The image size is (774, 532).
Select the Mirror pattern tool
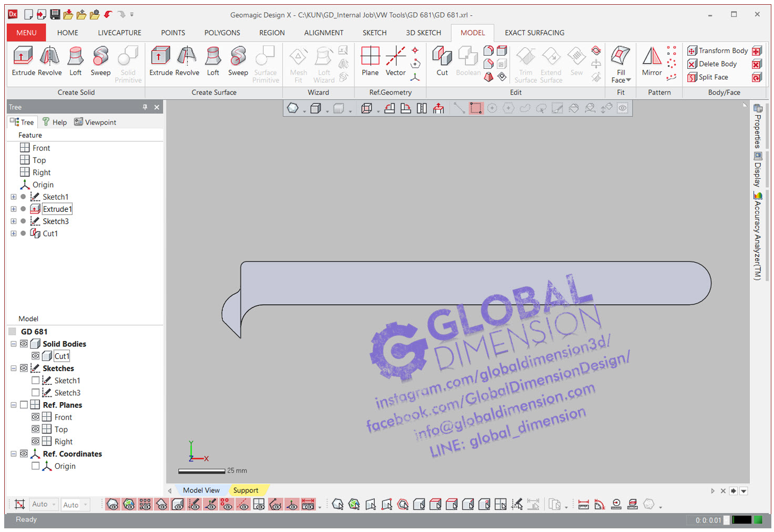coord(651,62)
